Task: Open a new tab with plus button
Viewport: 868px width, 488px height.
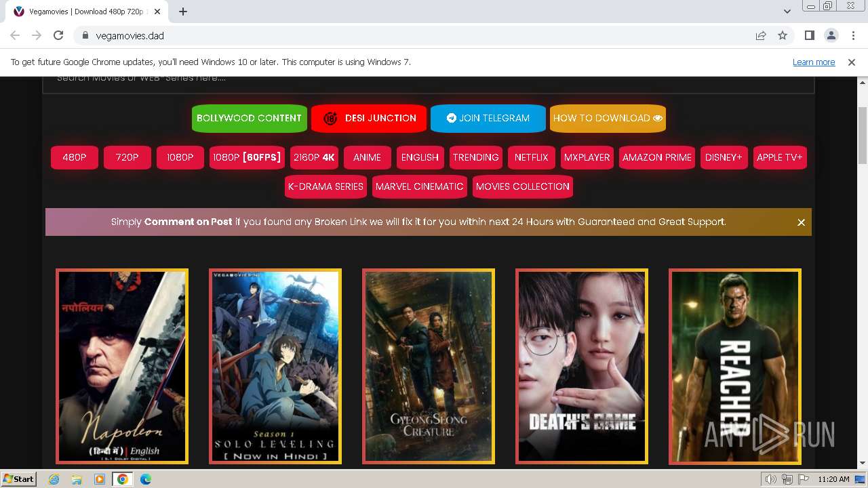Action: (x=183, y=12)
